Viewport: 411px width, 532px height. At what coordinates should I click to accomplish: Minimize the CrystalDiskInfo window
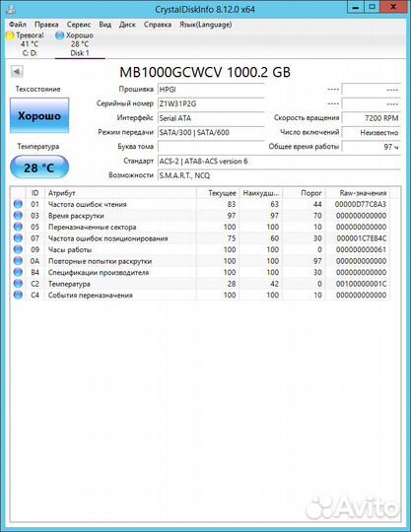[356, 7]
